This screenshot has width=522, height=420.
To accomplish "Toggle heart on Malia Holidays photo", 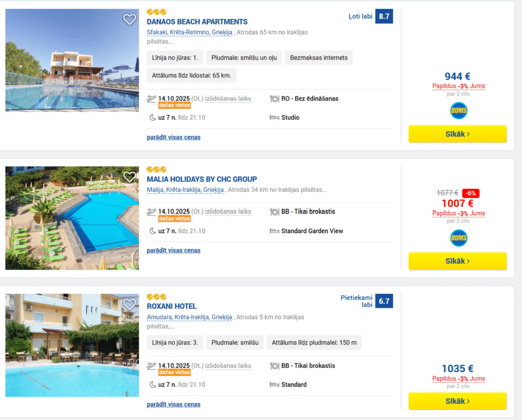I will point(129,177).
